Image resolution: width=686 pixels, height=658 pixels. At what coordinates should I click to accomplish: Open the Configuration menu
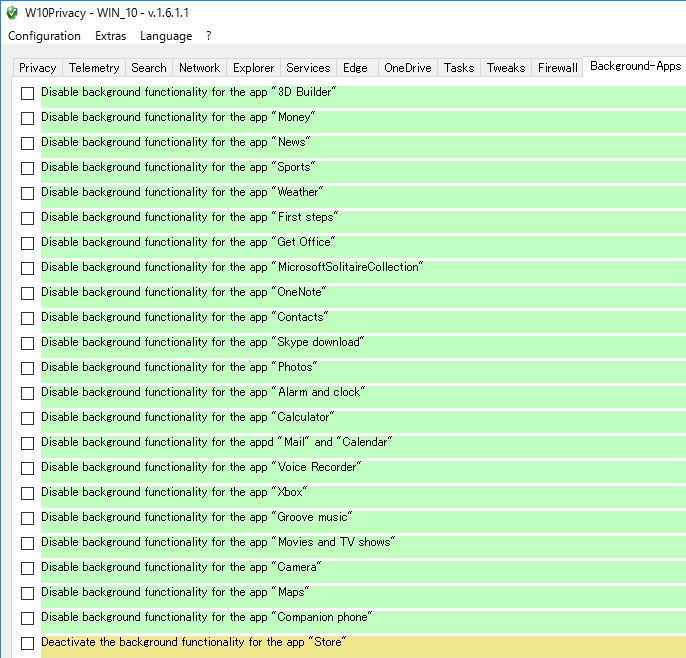[44, 36]
